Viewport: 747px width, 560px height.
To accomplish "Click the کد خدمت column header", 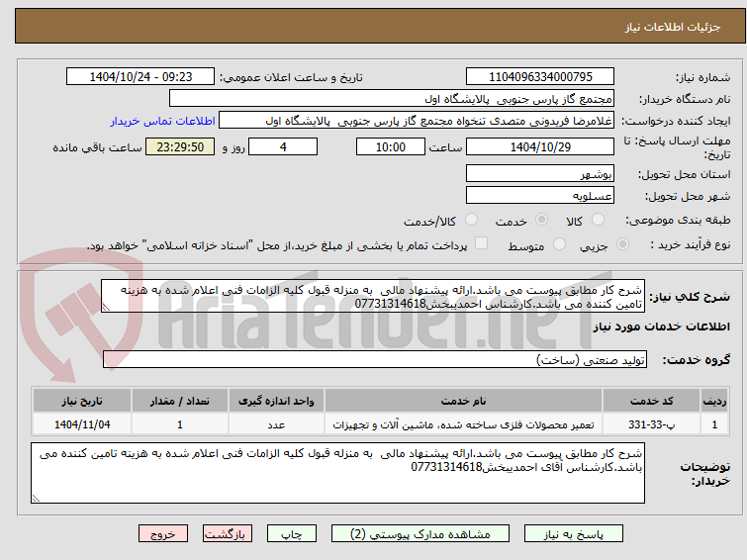I will 651,401.
